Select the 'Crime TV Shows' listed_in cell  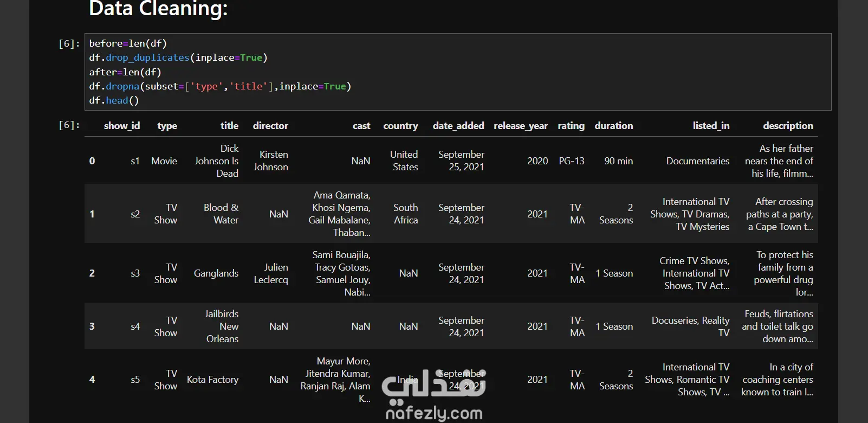click(695, 273)
